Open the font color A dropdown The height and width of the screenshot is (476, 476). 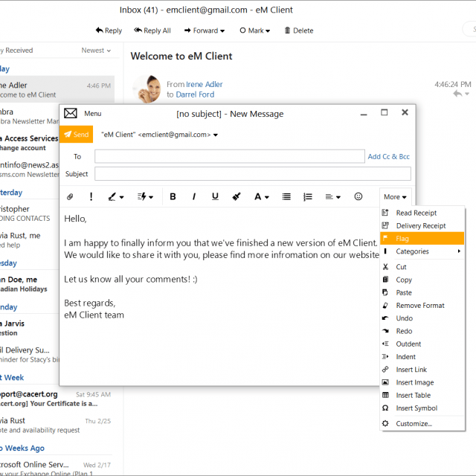(x=261, y=196)
